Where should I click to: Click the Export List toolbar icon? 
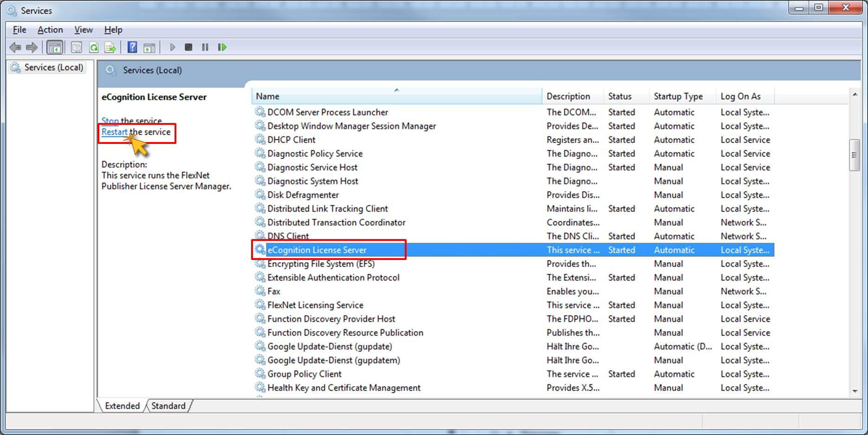(x=110, y=47)
